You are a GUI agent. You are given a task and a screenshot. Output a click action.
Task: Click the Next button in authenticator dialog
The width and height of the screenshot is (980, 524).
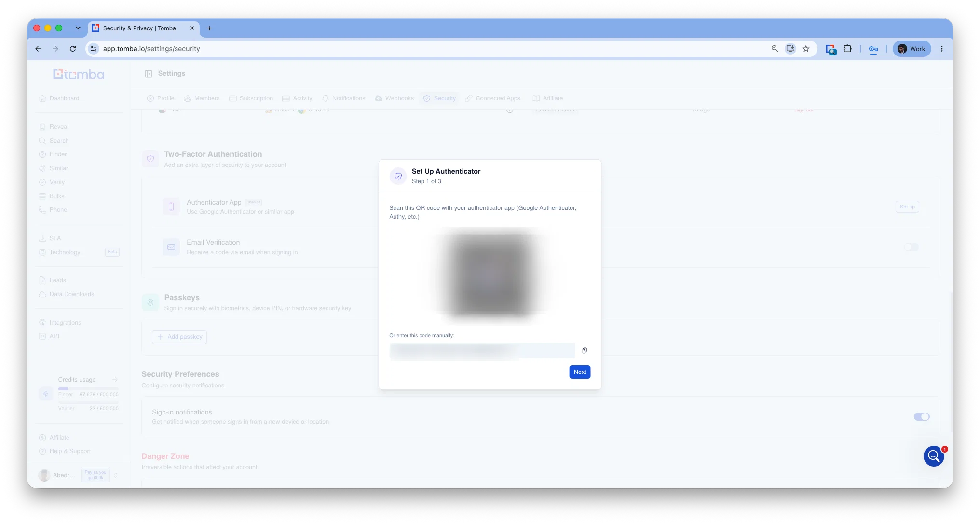tap(580, 372)
